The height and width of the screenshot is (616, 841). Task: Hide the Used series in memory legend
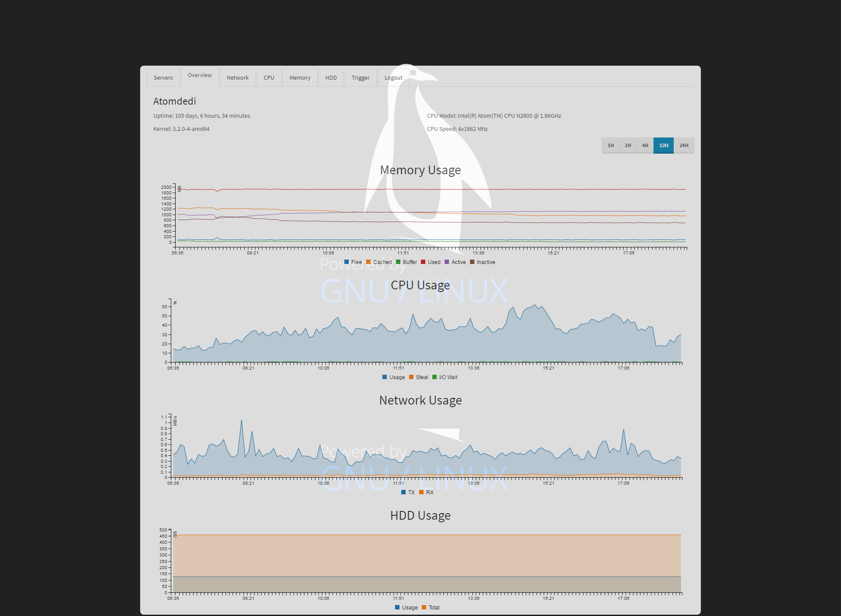[x=423, y=262]
